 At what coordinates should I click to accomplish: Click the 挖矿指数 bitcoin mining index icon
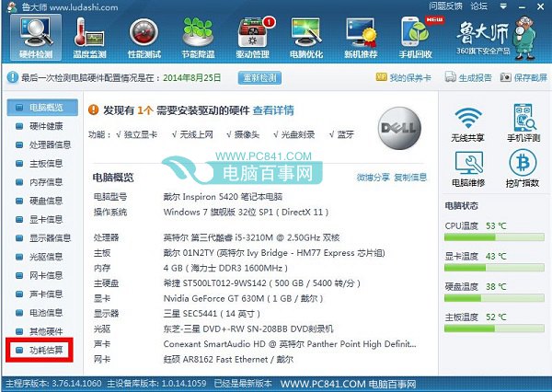(523, 168)
